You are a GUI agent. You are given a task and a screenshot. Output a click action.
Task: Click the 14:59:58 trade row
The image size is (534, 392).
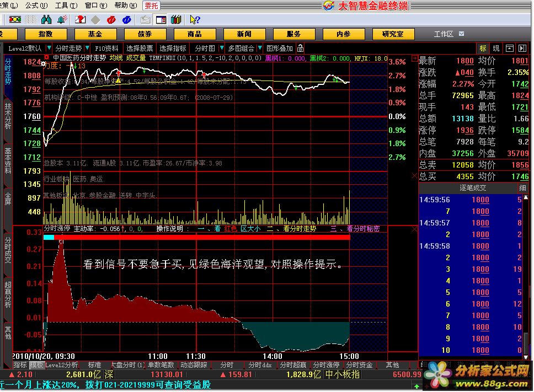(x=470, y=246)
